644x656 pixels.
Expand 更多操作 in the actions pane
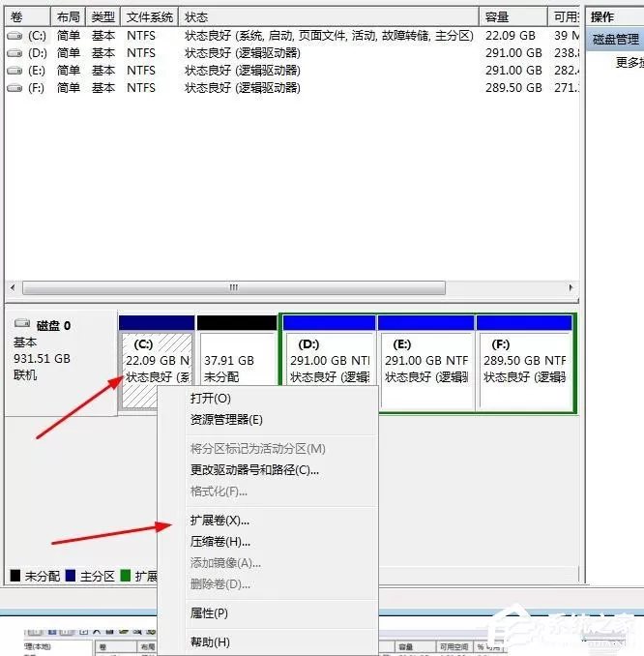629,63
